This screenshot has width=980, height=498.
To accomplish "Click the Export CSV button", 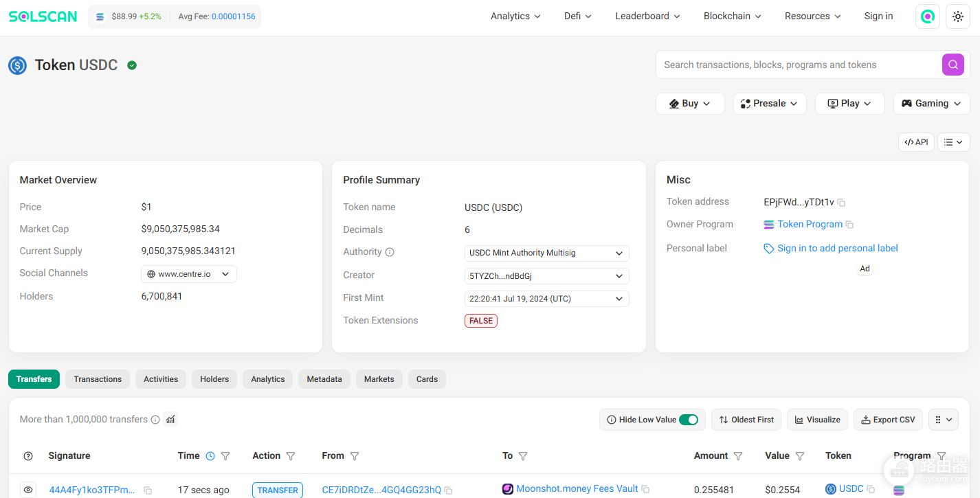I will click(x=888, y=420).
